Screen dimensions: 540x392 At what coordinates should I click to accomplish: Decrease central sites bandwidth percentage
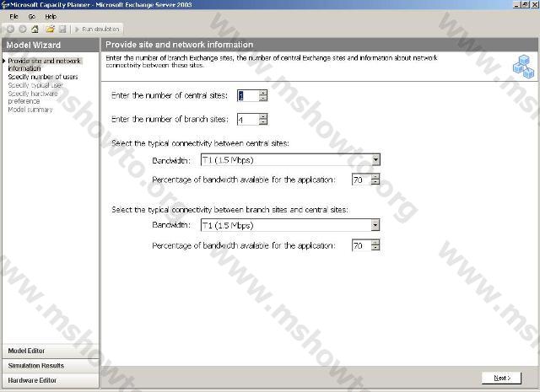click(375, 182)
